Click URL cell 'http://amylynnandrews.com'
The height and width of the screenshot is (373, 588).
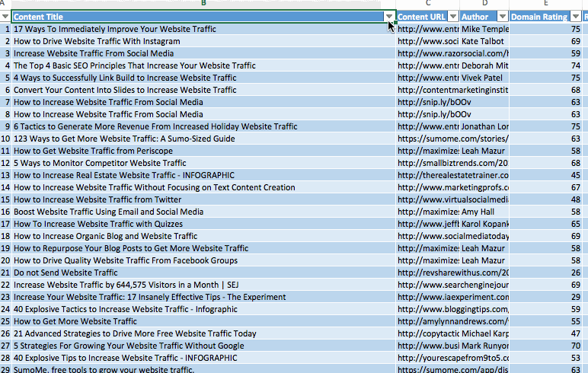pyautogui.click(x=452, y=322)
